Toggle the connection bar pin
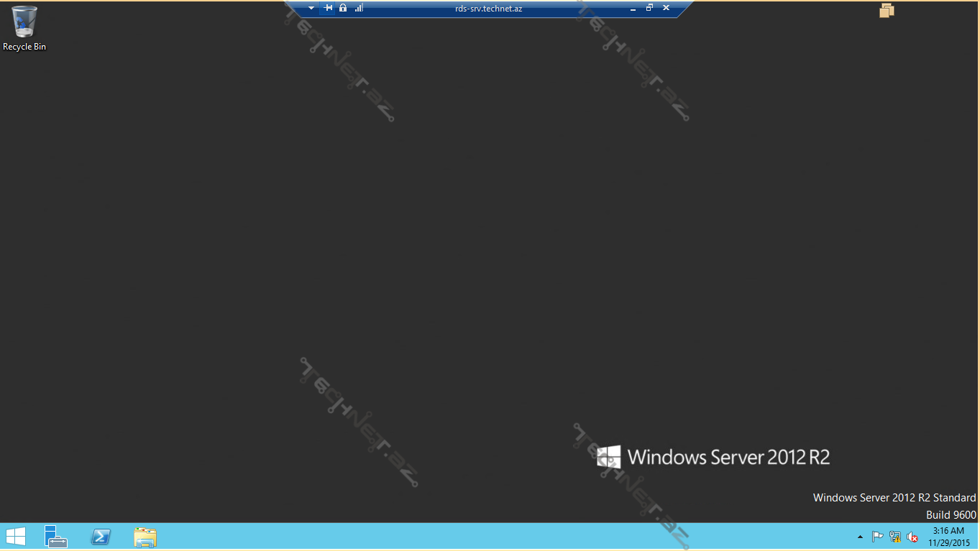The width and height of the screenshot is (980, 551). click(328, 8)
